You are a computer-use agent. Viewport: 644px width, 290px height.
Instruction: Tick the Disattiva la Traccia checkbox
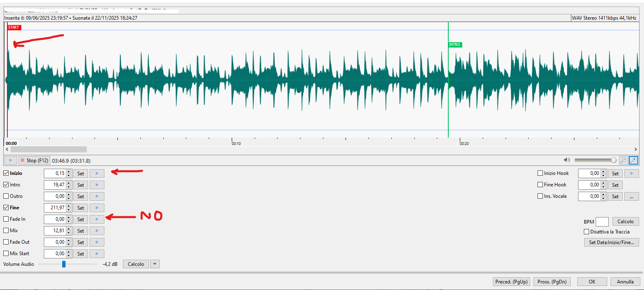pos(586,232)
